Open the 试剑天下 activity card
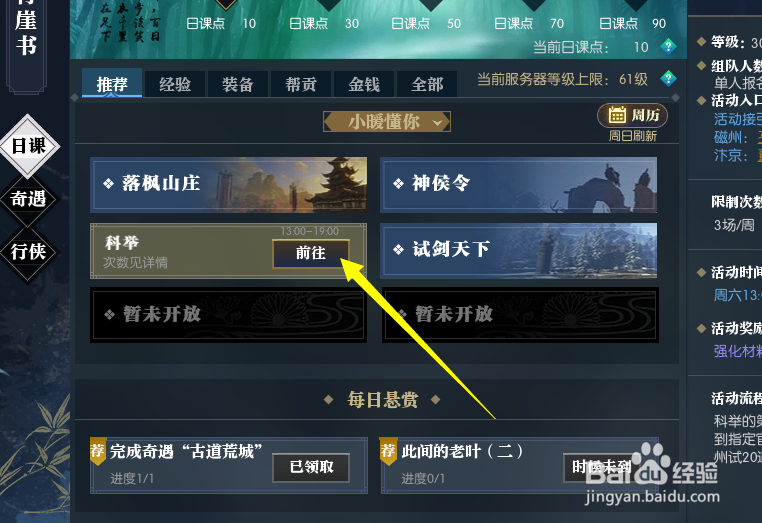Screen dimensions: 762x523 pos(519,251)
